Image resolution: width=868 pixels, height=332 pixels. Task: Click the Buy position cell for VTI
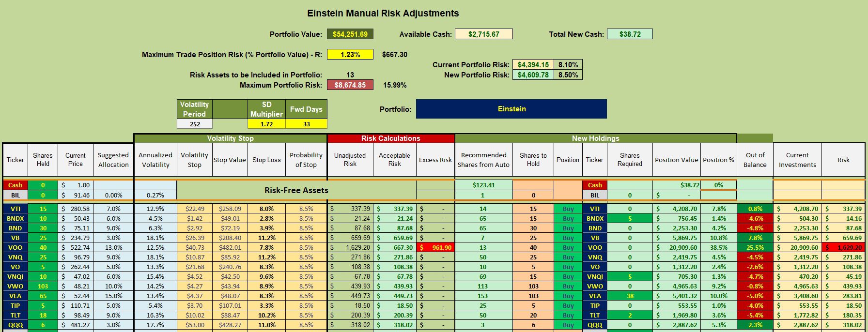[x=568, y=209]
